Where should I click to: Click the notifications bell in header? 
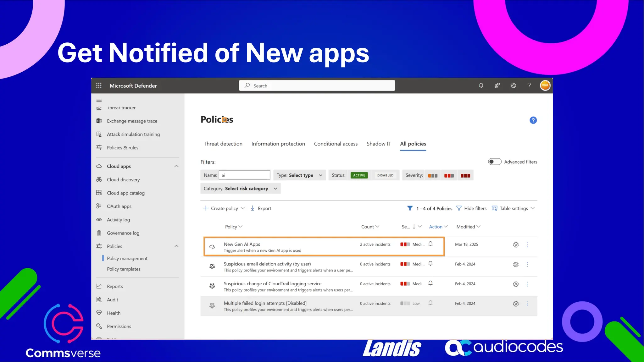(481, 85)
